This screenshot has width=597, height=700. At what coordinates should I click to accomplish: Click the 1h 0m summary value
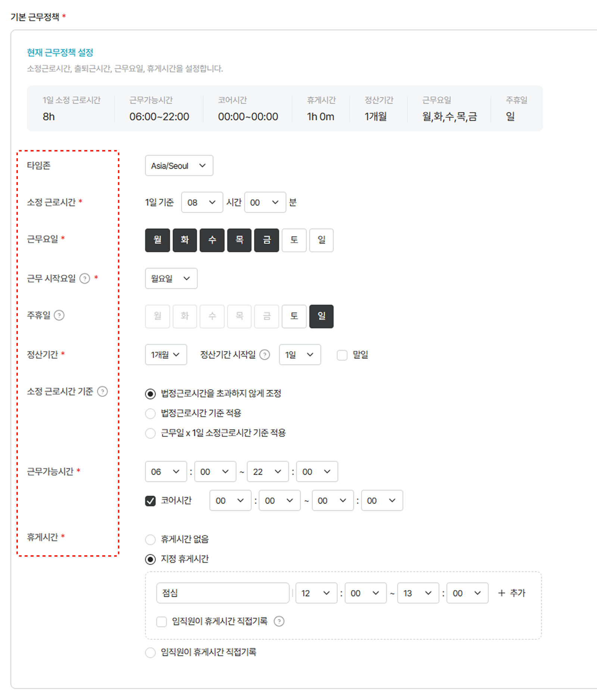(321, 117)
